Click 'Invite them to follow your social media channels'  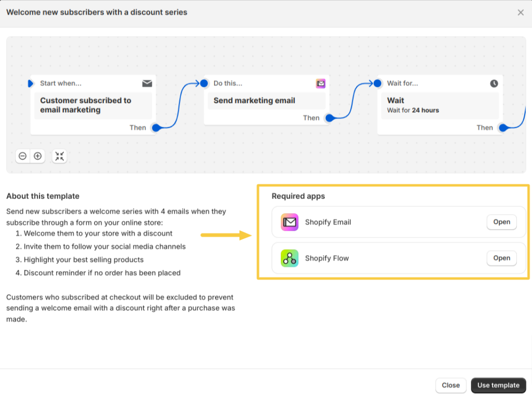(x=104, y=247)
